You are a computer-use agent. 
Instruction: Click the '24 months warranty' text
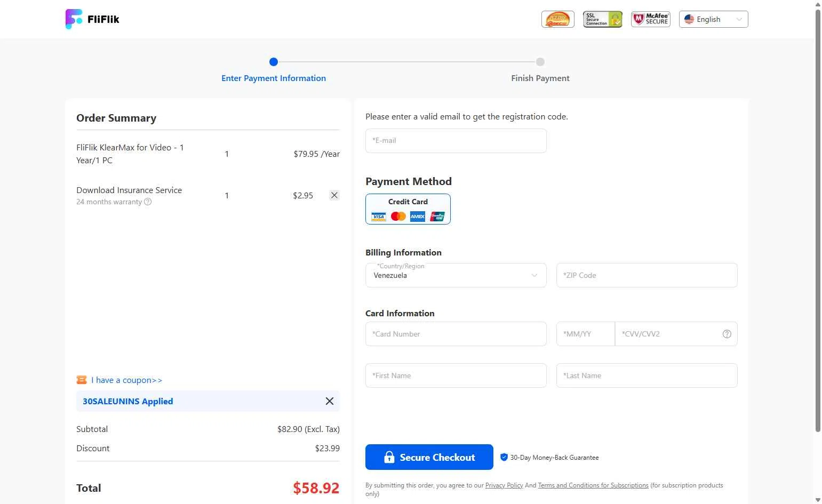(109, 202)
